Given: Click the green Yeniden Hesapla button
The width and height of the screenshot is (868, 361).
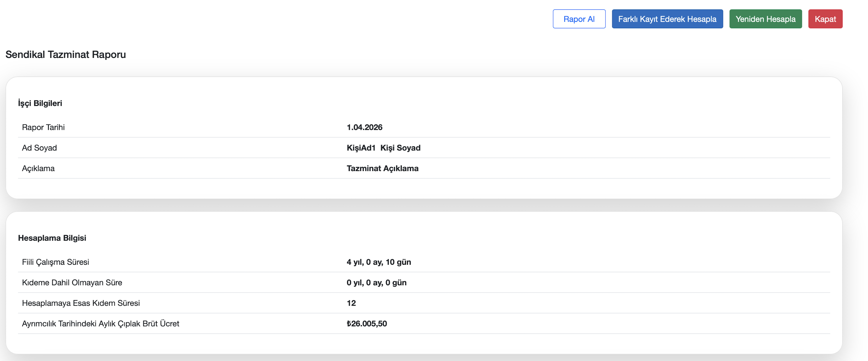Looking at the screenshot, I should tap(765, 19).
